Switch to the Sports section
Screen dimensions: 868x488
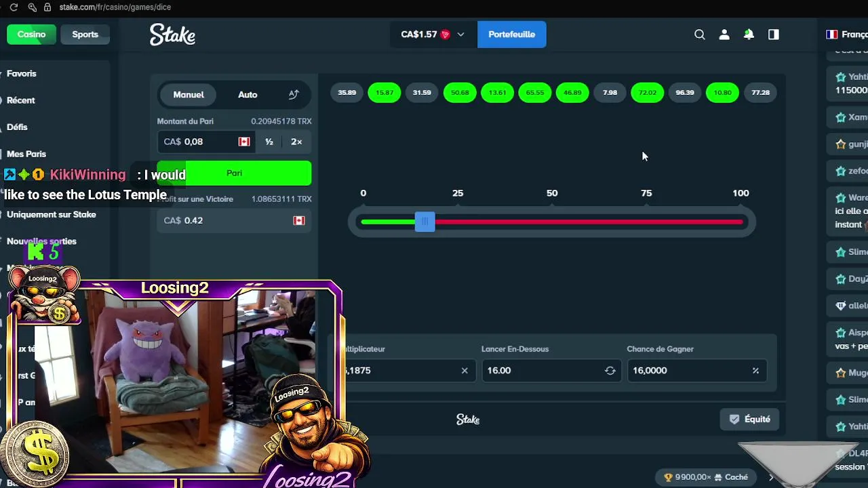click(x=85, y=35)
